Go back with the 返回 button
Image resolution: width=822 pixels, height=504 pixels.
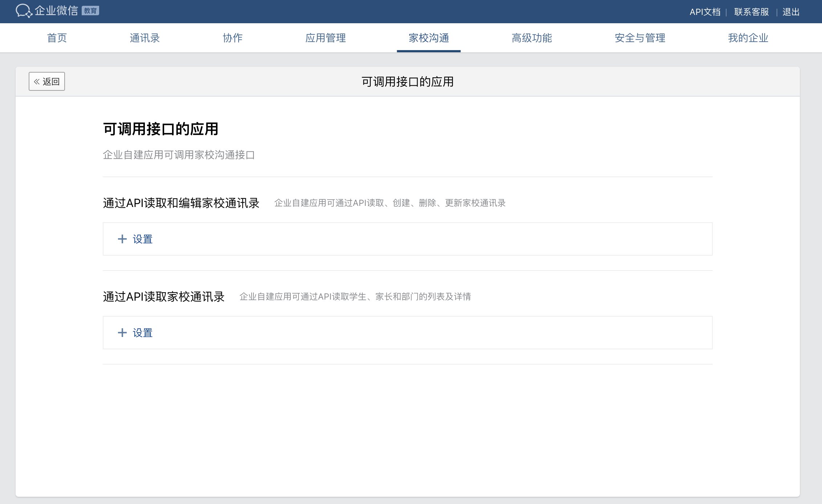[51, 82]
